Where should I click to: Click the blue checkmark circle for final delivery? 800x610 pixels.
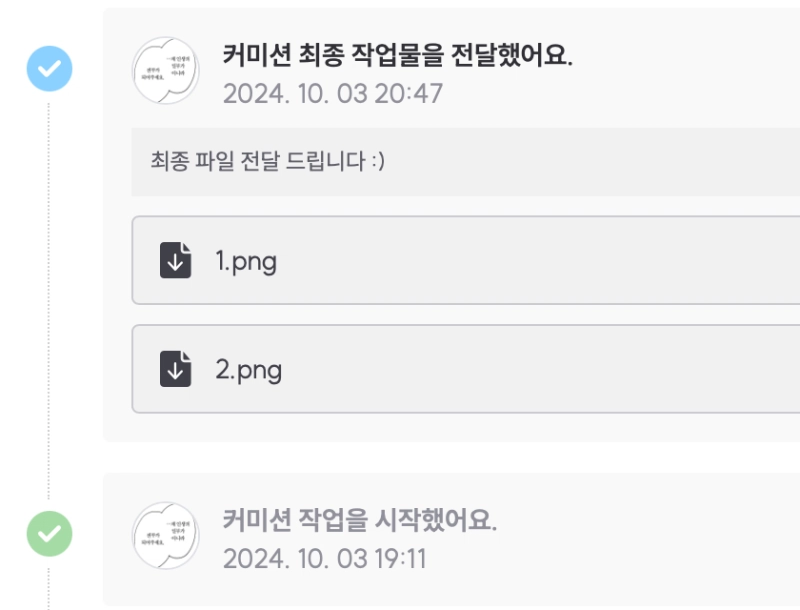point(48,68)
